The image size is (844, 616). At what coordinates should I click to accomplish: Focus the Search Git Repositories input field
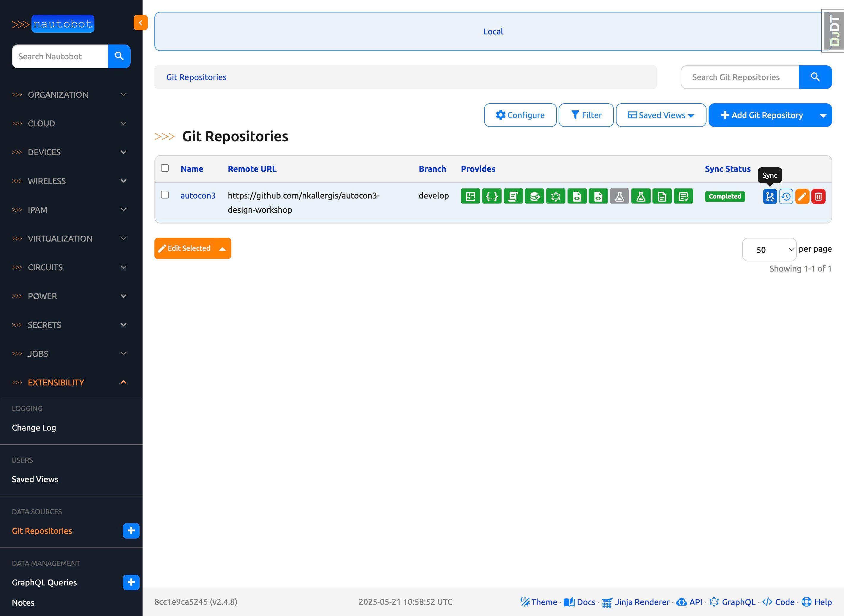[x=739, y=77]
